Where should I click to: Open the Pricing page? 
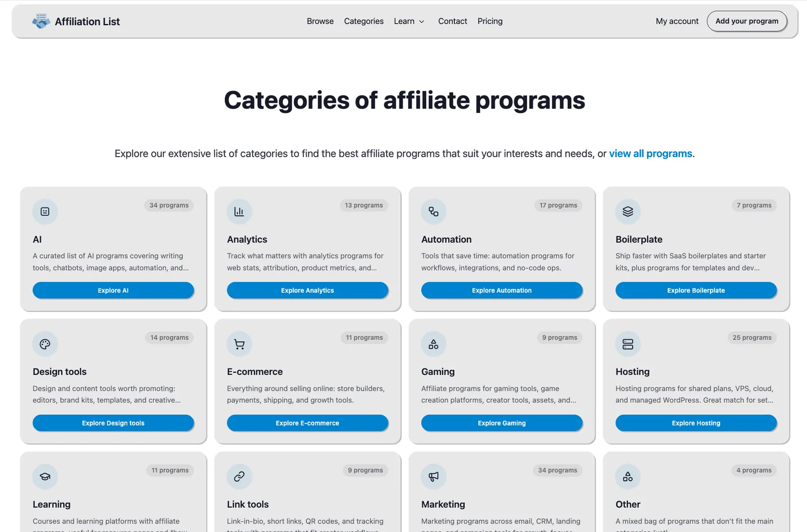[x=490, y=21]
